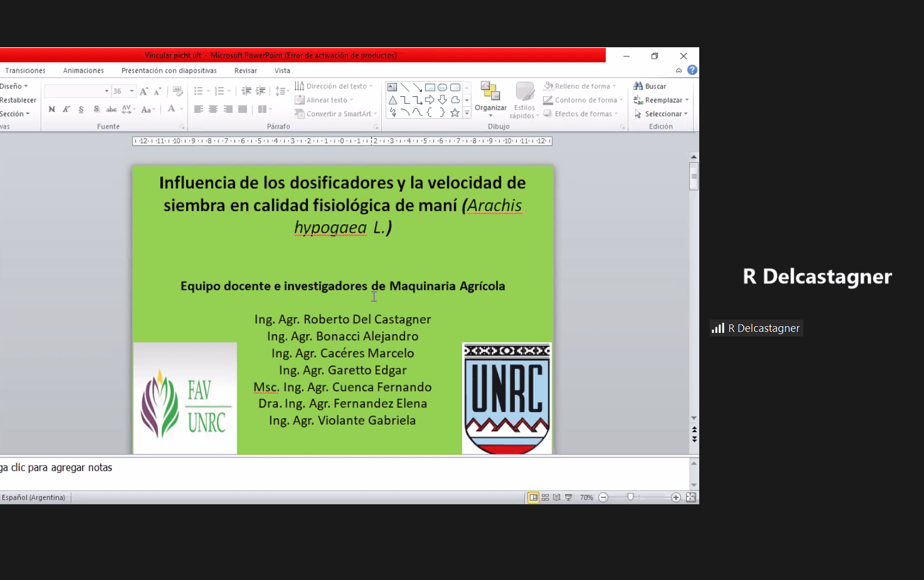Select the arrow line shape
This screenshot has width=924, height=580.
pos(417,87)
